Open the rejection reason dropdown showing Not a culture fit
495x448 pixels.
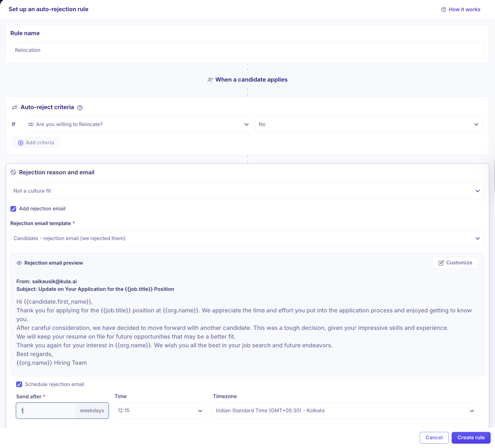coord(247,191)
